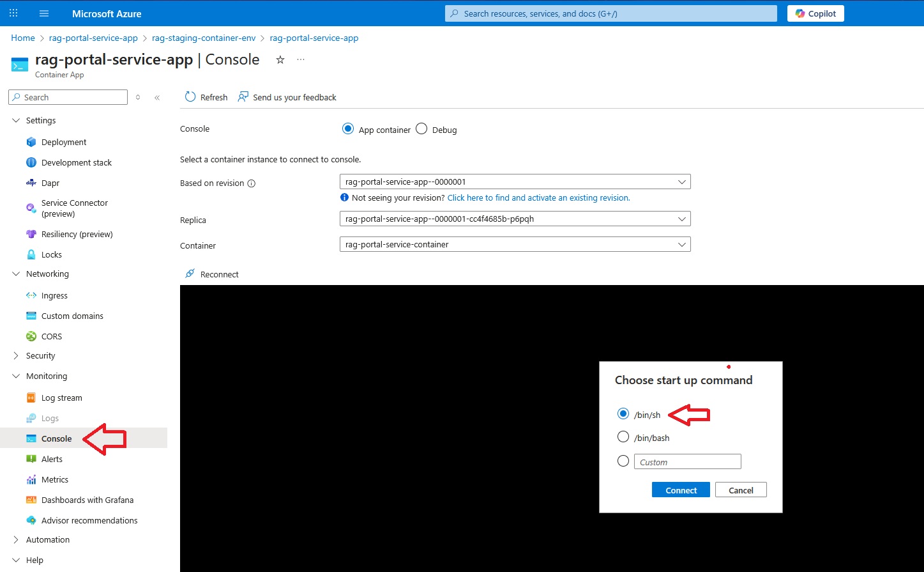Select the /bin/sh startup command
924x572 pixels.
[x=623, y=414]
